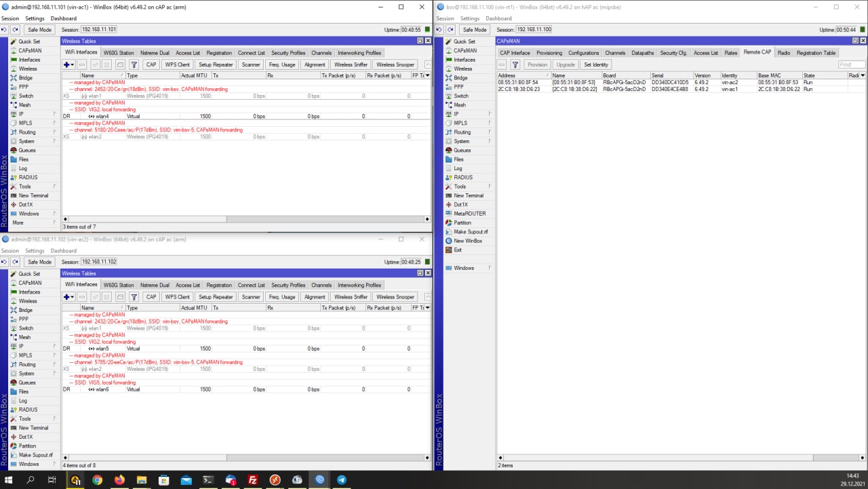Expand the System submenu in vin-ac2 sidebar
Viewport: 868px width, 489px height.
coord(54,374)
